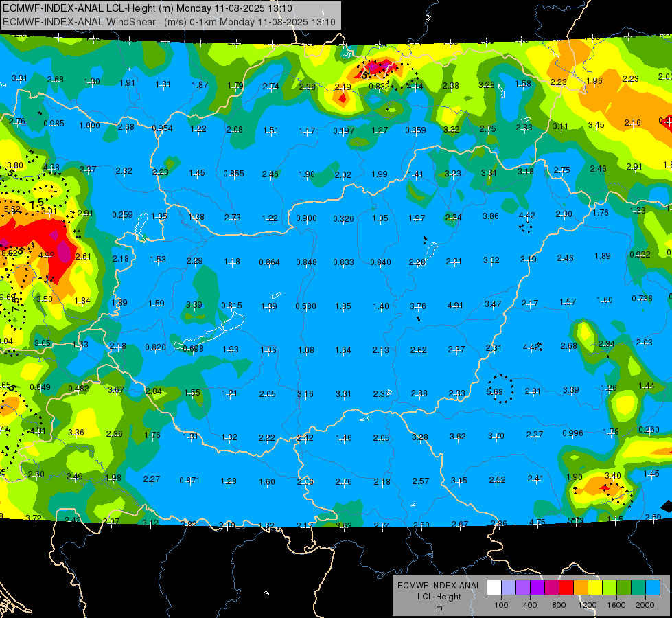Screen dimensions: 672x618
Task: Click the wind shear value 3.76
Action: [418, 306]
